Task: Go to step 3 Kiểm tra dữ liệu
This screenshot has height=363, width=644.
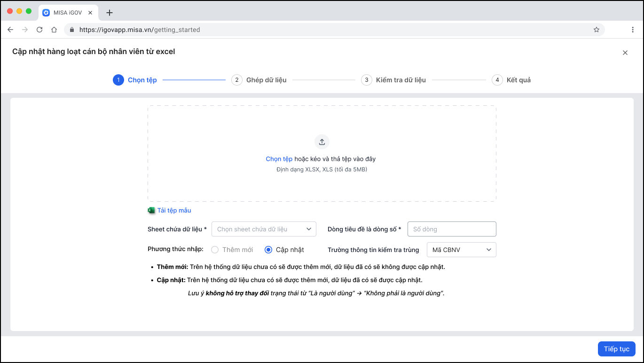Action: tap(393, 80)
